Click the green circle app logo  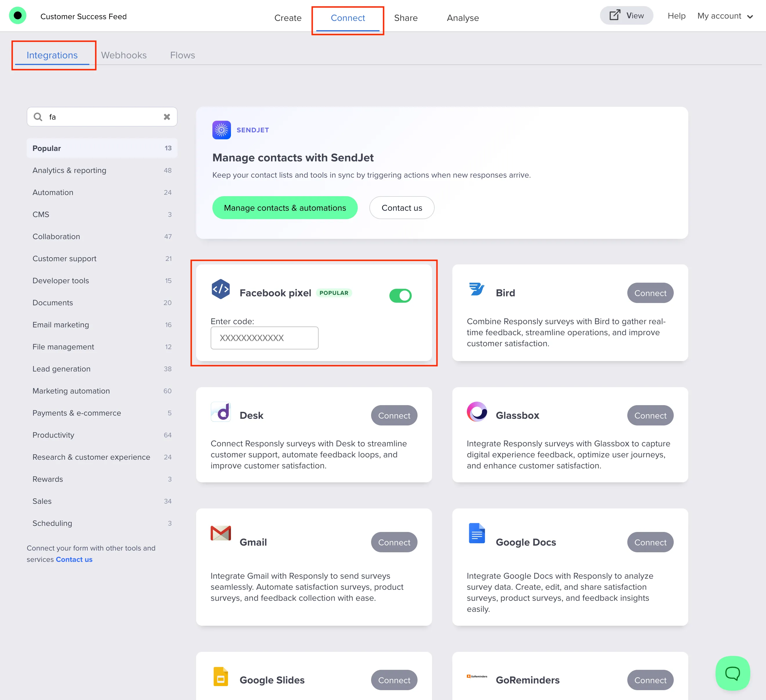[x=17, y=16]
